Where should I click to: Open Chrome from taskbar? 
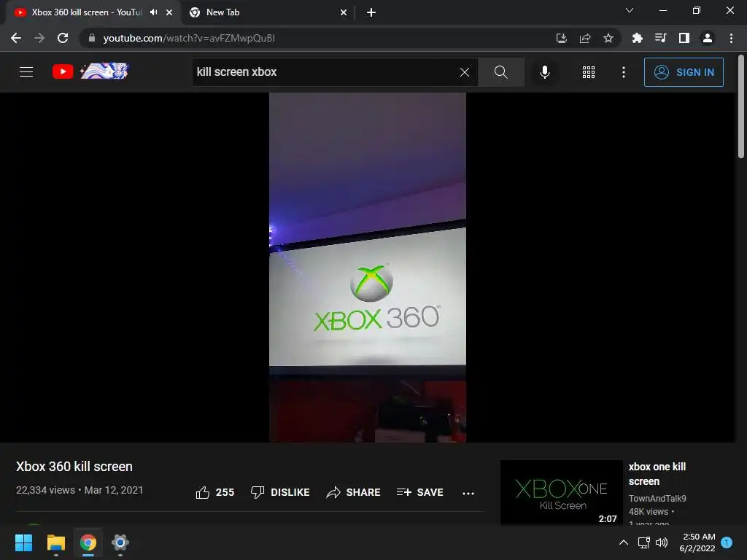(88, 542)
